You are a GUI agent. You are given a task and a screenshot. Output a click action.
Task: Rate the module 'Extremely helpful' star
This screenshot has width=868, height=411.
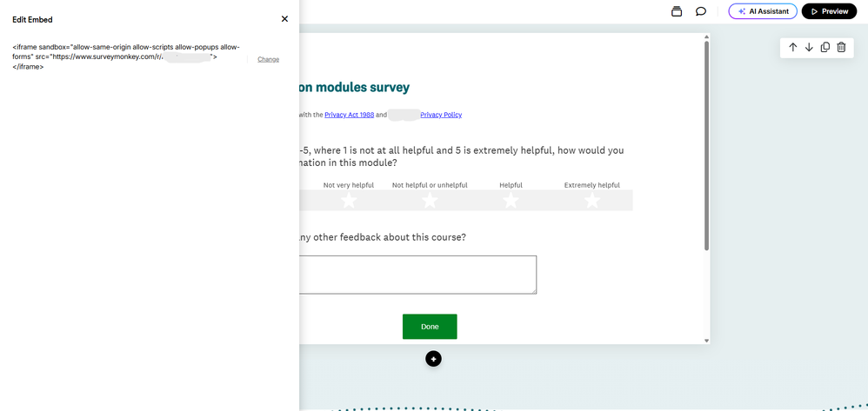[x=592, y=201]
